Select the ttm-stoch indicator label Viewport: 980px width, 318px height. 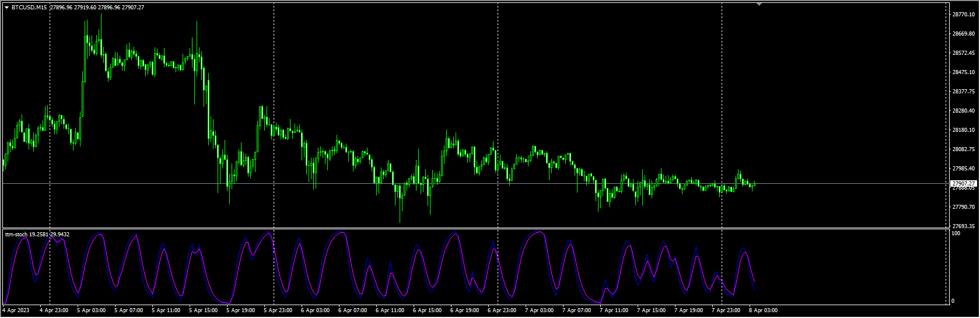point(16,235)
